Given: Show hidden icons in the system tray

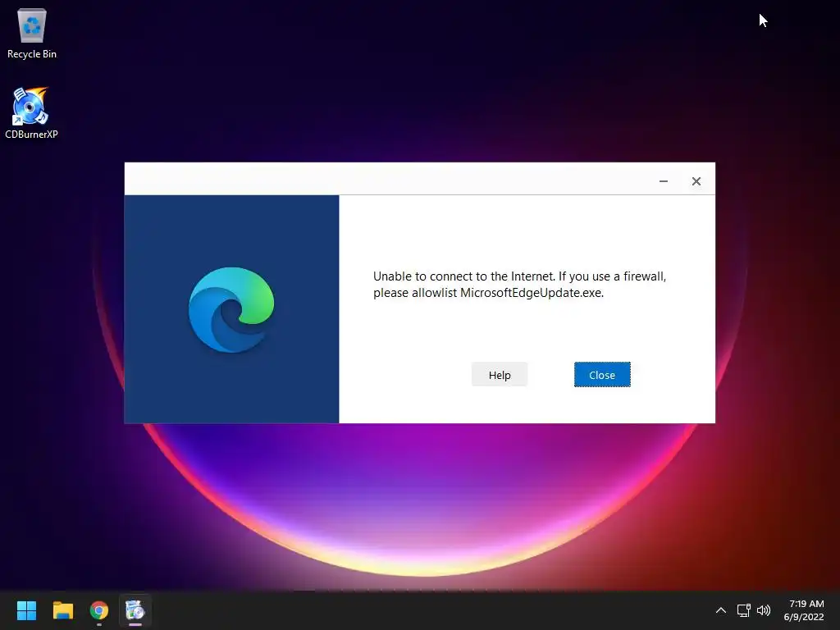Looking at the screenshot, I should tap(720, 610).
